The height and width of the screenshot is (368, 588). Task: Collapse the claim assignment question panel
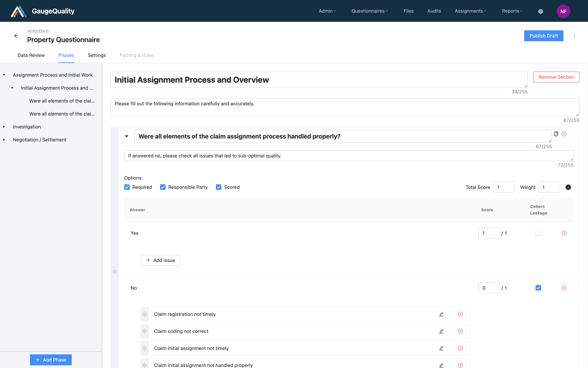127,136
